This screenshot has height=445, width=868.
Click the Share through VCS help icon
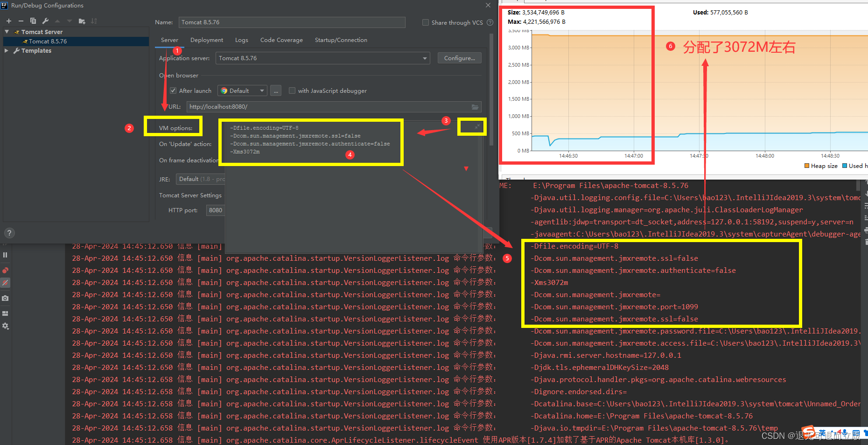point(490,22)
